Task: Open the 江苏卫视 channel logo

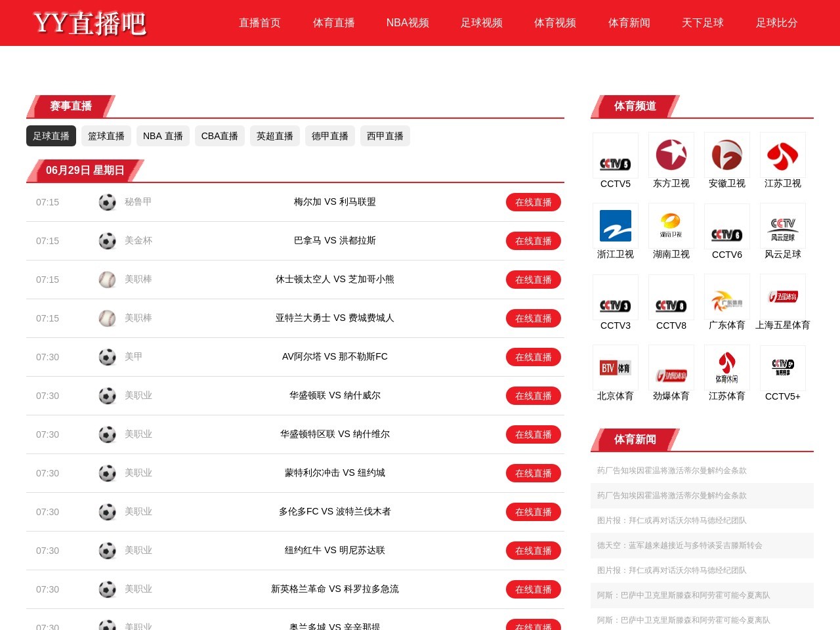Action: point(782,156)
